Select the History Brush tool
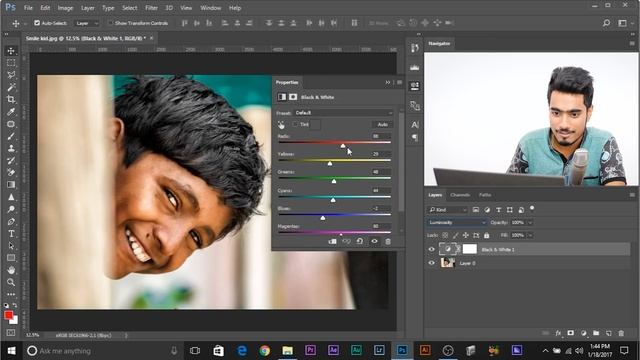This screenshot has width=640, height=360. 11,160
